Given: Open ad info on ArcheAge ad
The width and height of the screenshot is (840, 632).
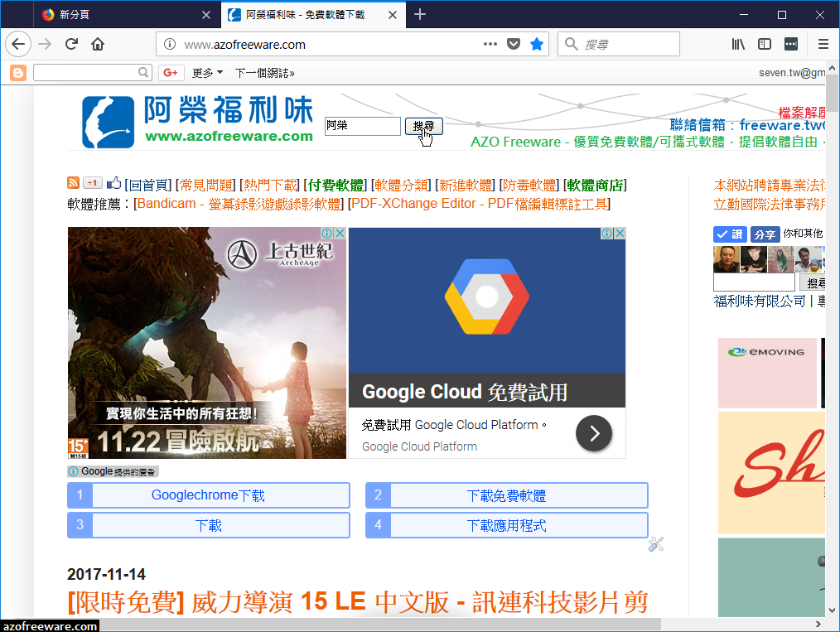Looking at the screenshot, I should 327,234.
